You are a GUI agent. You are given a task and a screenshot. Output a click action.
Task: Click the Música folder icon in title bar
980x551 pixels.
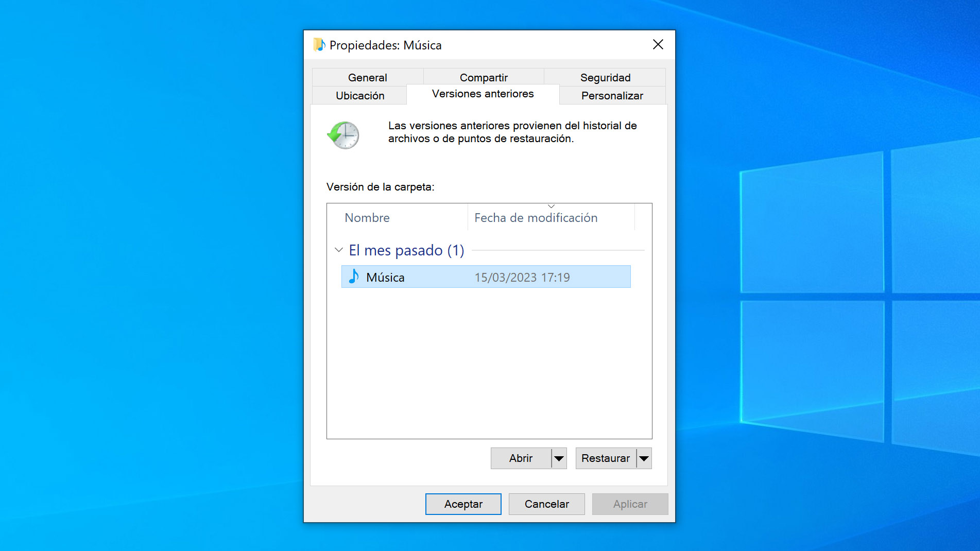319,45
